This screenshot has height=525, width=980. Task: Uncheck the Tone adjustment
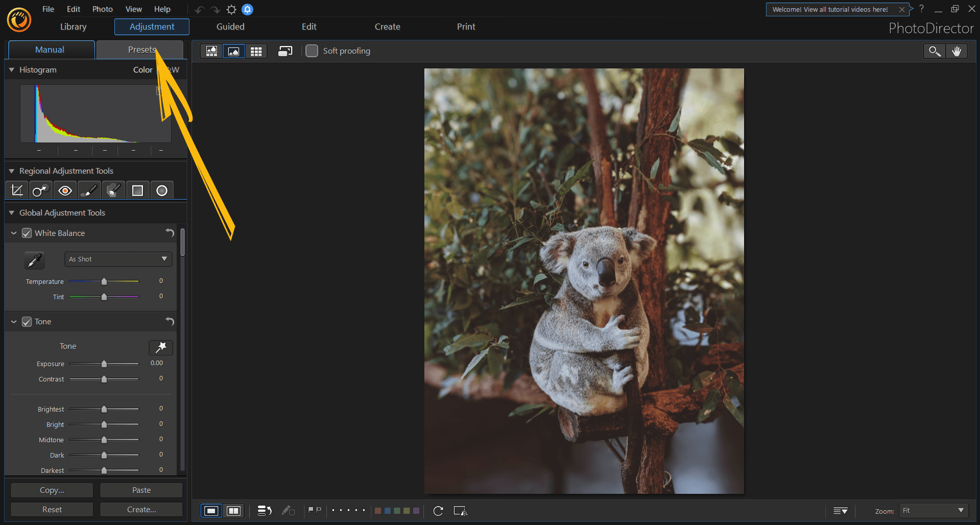click(x=26, y=322)
